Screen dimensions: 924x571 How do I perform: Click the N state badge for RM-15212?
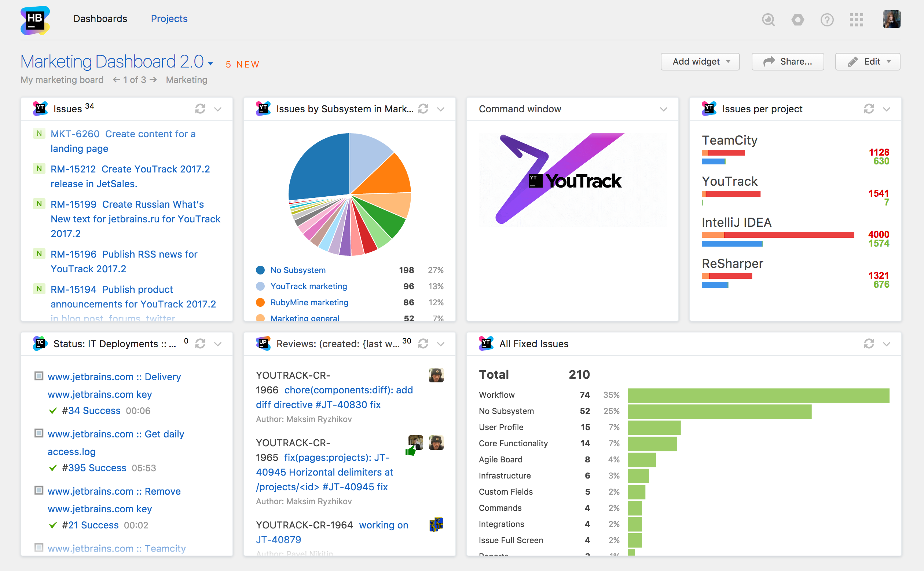[x=39, y=168]
